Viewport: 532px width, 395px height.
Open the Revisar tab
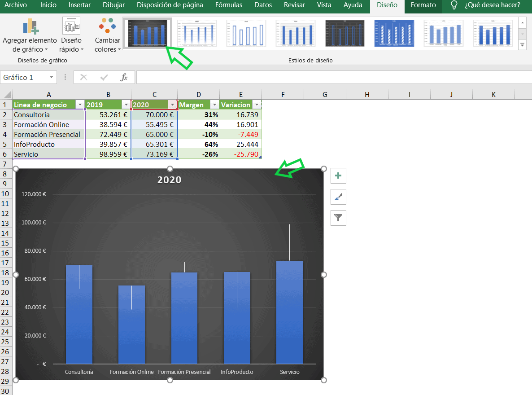[294, 5]
